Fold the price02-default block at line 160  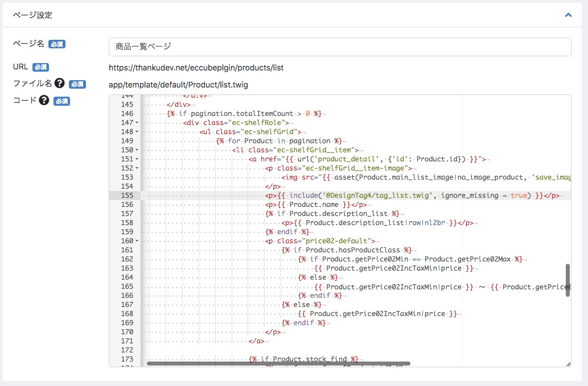(x=138, y=241)
